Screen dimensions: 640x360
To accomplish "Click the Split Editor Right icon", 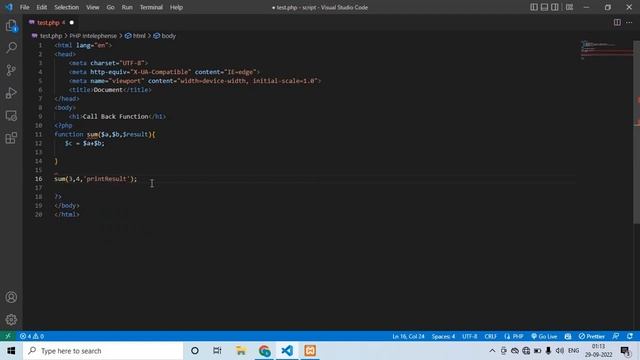I will 617,22.
